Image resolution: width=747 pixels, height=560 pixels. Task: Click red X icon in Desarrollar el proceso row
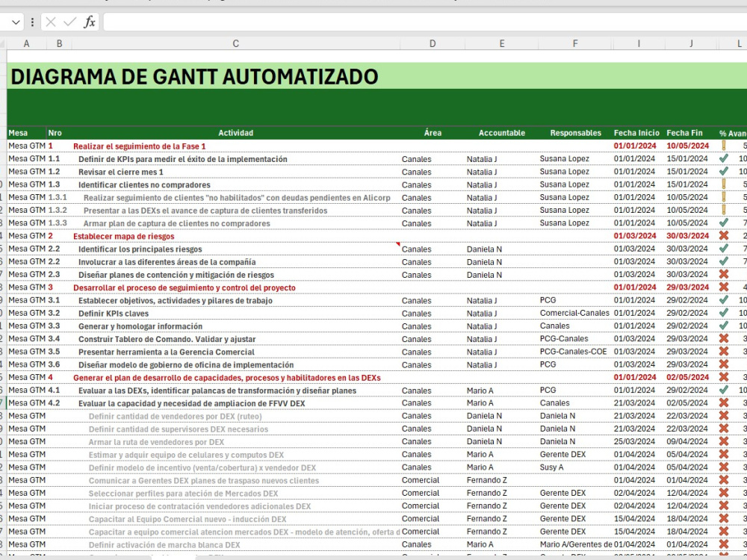click(x=724, y=287)
